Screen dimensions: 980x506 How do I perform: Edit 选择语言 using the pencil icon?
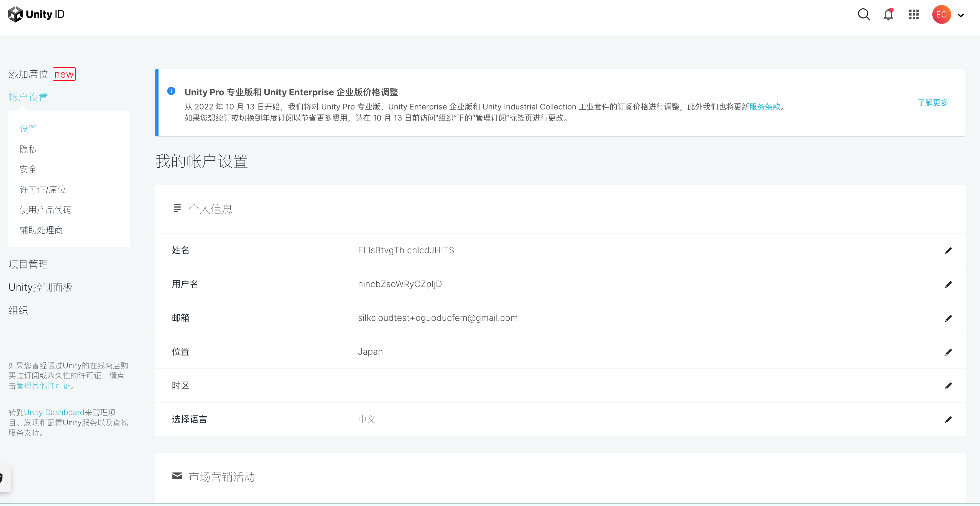pyautogui.click(x=949, y=420)
